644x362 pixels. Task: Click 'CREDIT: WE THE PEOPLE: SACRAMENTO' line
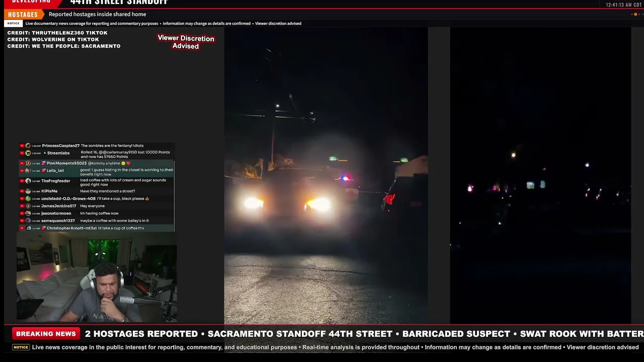tap(64, 46)
